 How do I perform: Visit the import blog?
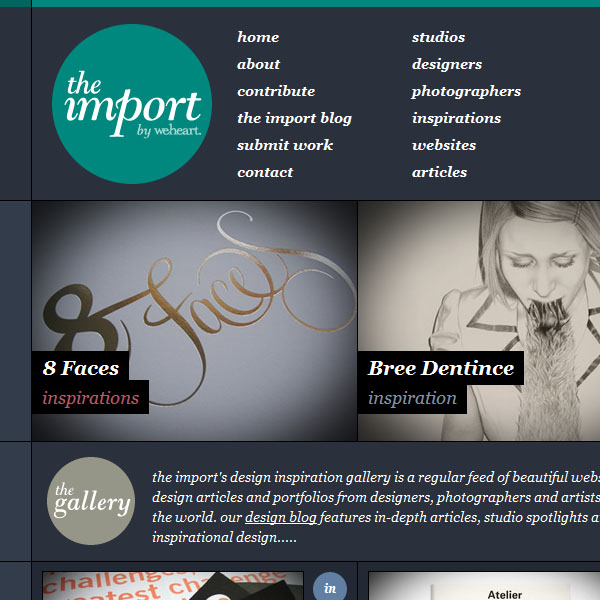294,118
